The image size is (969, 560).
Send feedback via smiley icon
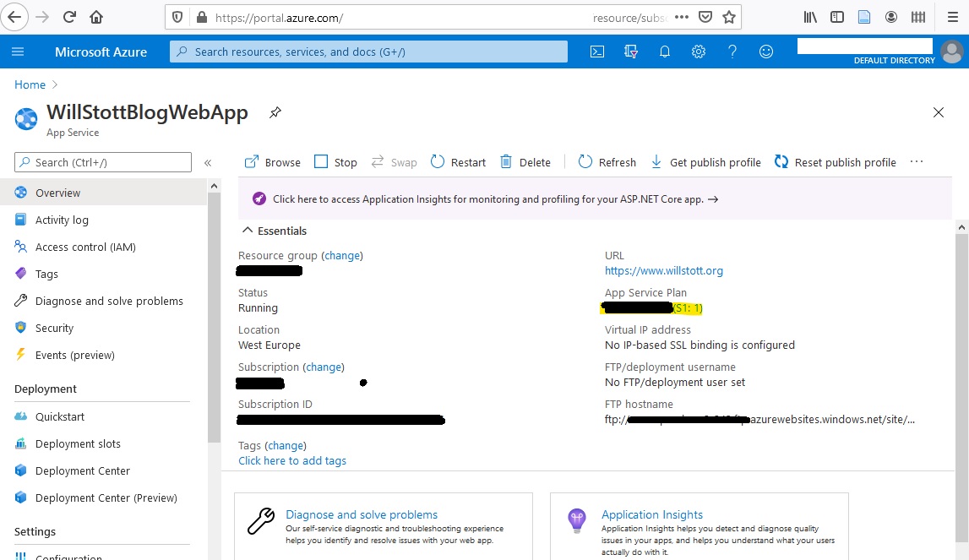pos(765,52)
